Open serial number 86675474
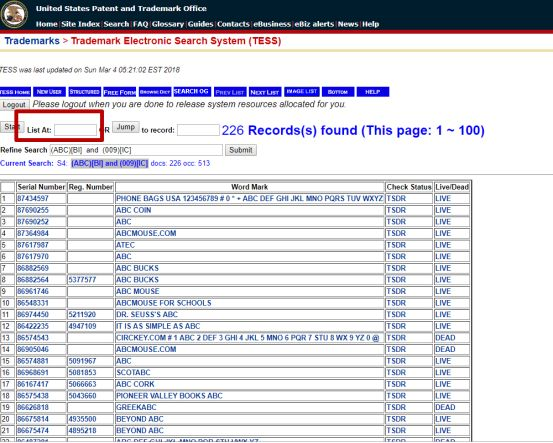Image resolution: width=553 pixels, height=443 pixels. 33,431
